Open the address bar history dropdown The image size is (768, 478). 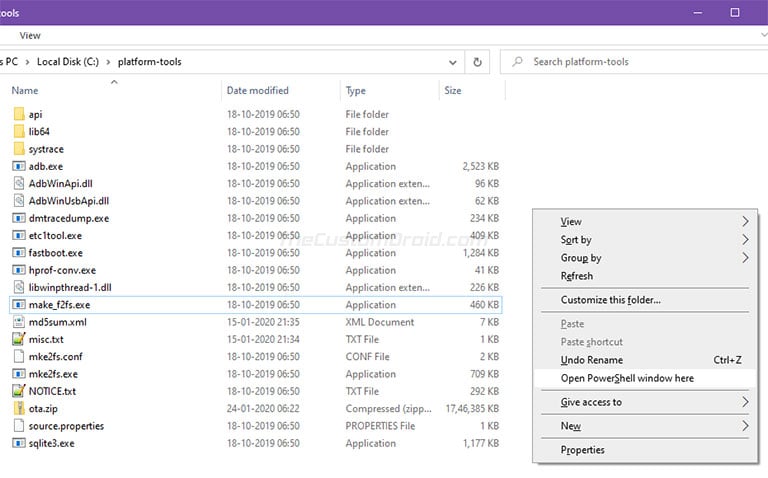pos(453,62)
